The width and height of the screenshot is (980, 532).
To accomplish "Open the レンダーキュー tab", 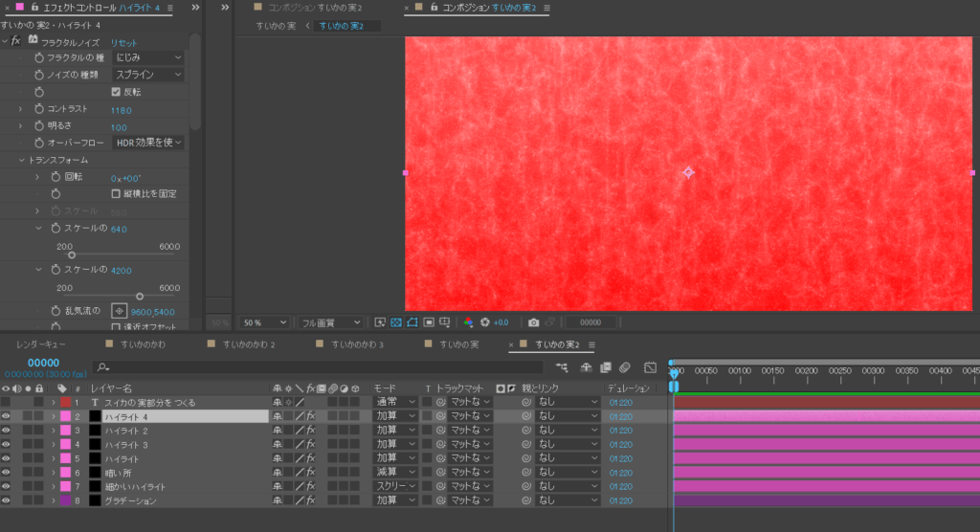I will click(x=40, y=344).
